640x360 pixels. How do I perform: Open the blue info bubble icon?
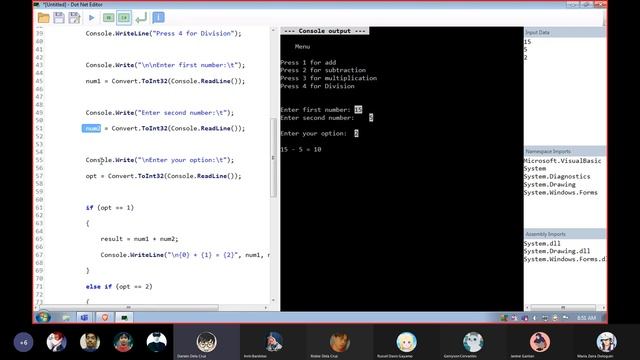click(x=158, y=18)
